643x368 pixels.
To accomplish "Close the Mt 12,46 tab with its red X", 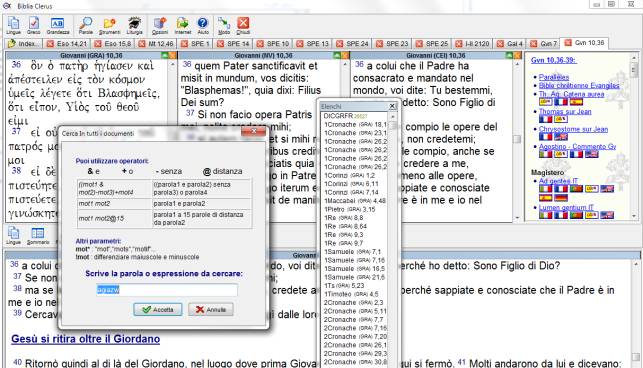I will pyautogui.click(x=142, y=43).
